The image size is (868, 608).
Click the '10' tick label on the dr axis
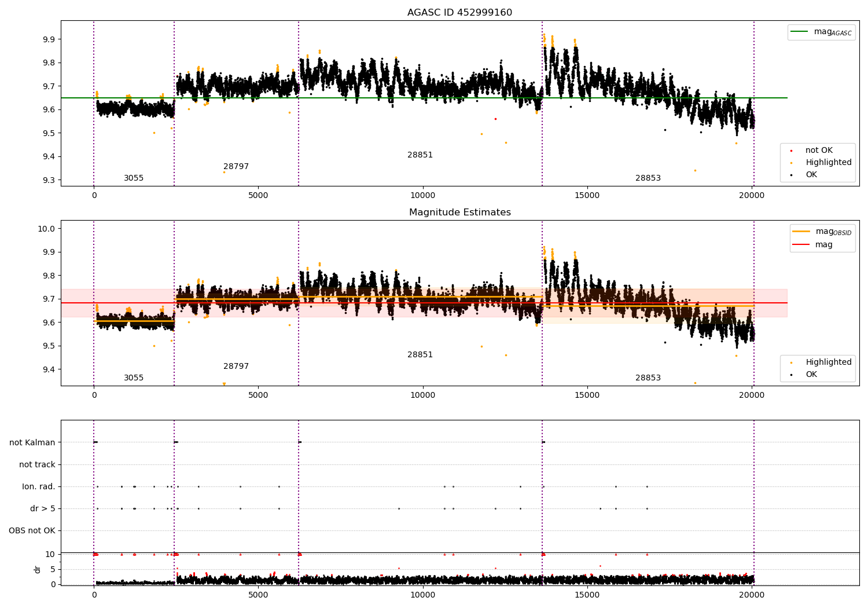pos(50,554)
